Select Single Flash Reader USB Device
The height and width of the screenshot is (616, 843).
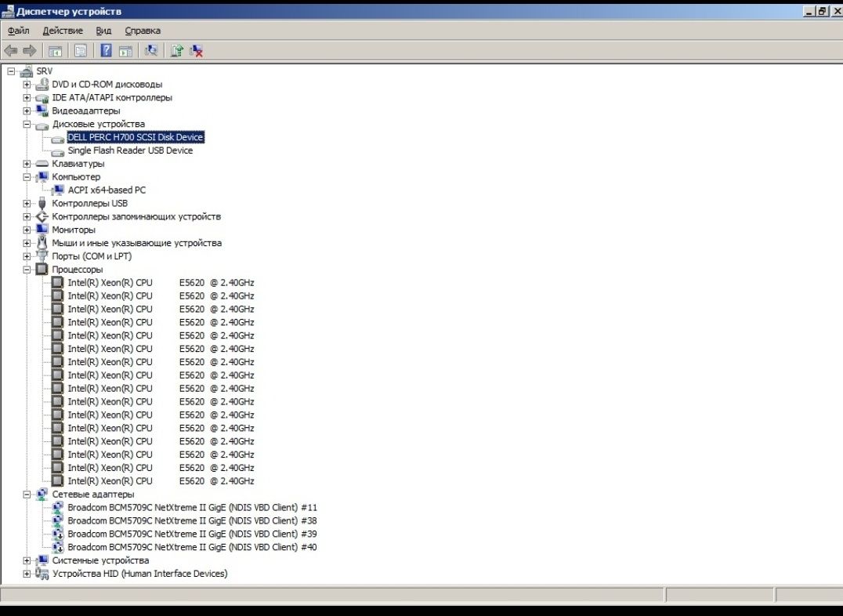130,150
